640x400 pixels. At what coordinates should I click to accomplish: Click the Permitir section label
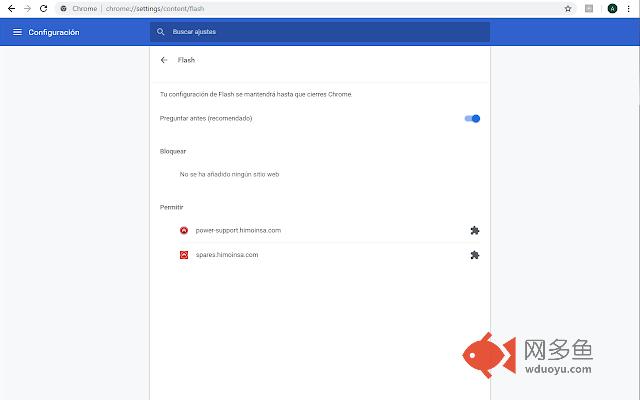click(x=171, y=207)
